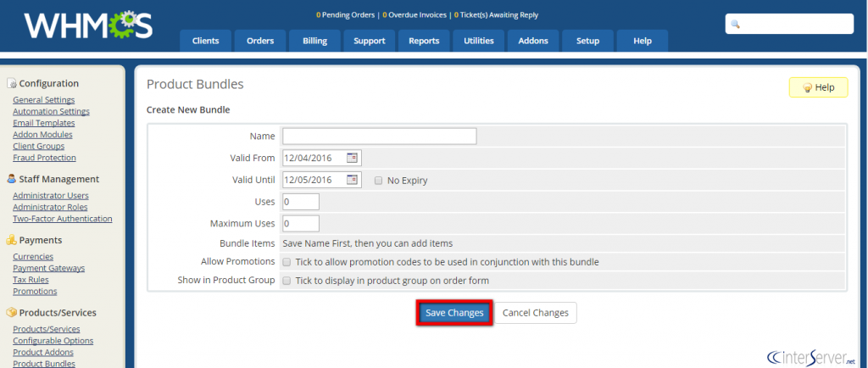Image resolution: width=868 pixels, height=368 pixels.
Task: Open the Products/Services sidebar link
Action: (47, 329)
